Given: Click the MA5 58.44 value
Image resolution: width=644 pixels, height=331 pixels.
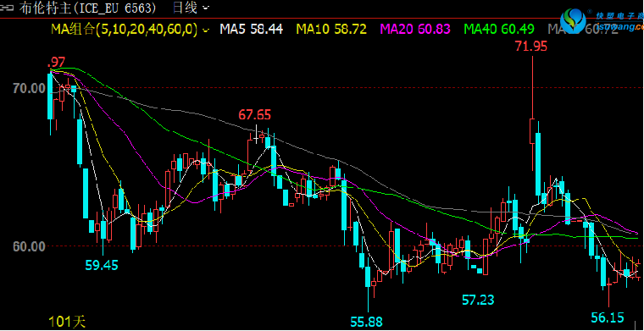Looking at the screenshot, I should pyautogui.click(x=252, y=29).
